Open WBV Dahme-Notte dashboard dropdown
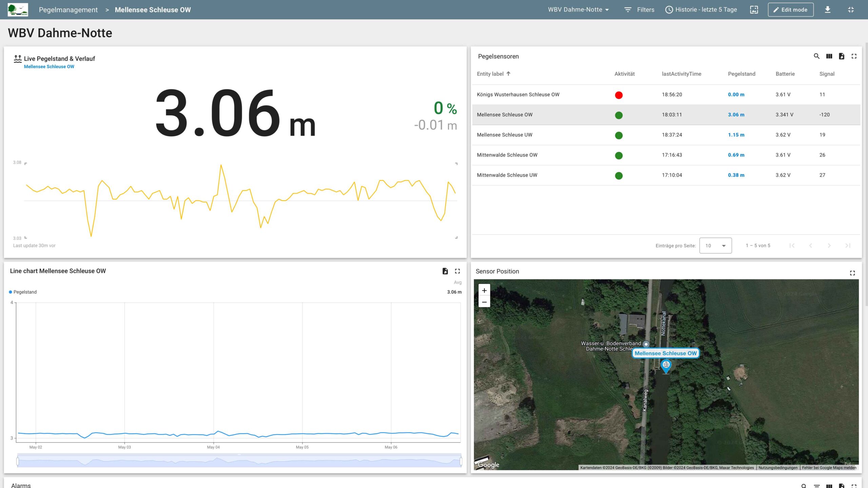The image size is (868, 488). (x=578, y=9)
